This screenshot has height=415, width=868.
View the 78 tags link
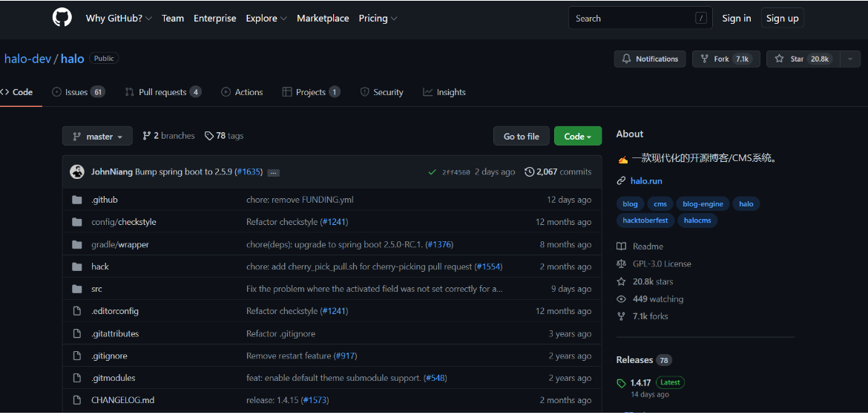pyautogui.click(x=224, y=136)
